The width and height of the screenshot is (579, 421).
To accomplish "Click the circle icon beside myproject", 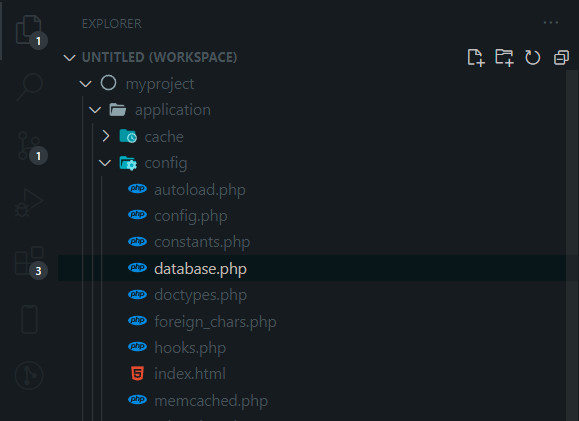I will pos(109,83).
